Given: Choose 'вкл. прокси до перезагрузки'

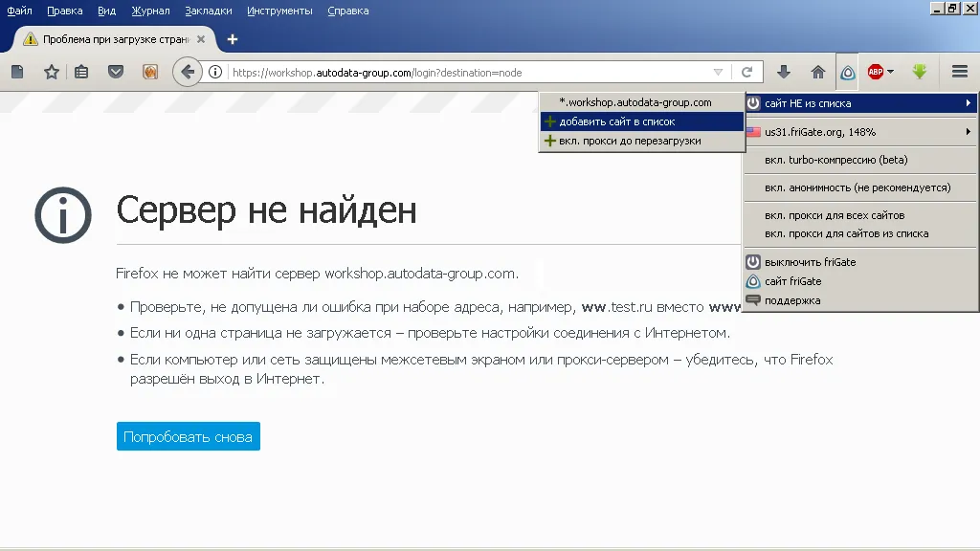Looking at the screenshot, I should click(x=642, y=142).
